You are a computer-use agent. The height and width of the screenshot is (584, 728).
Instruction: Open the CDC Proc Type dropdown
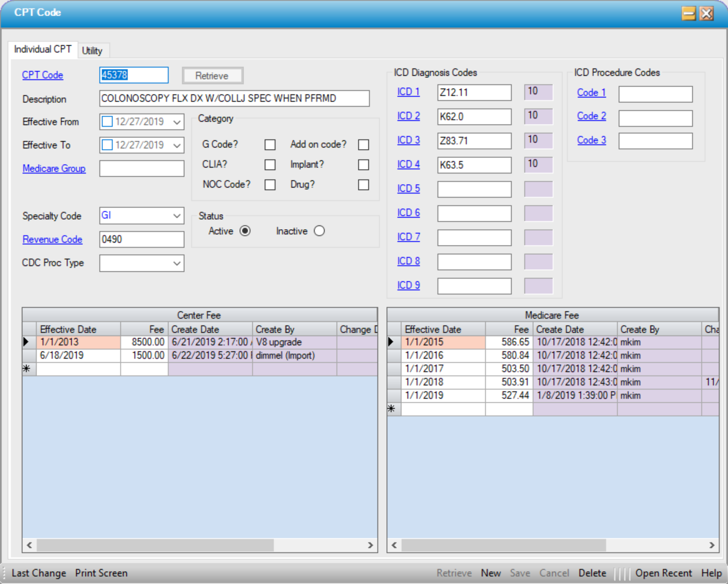coord(176,263)
